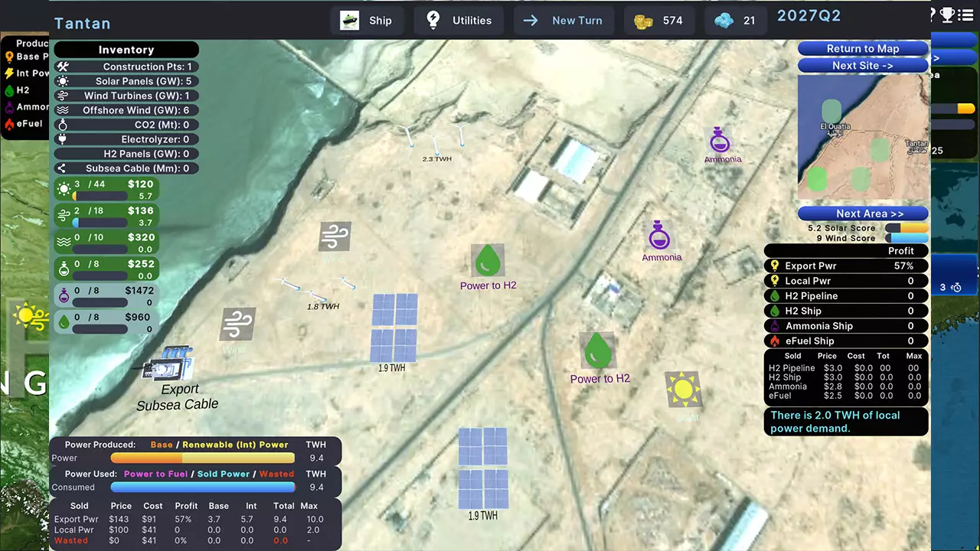Select the Export Subsea Cable station
980x551 pixels.
[x=167, y=367]
